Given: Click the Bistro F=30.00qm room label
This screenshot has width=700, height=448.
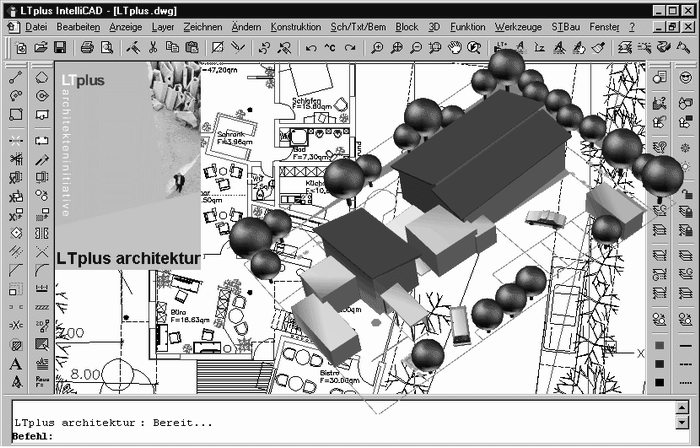Looking at the screenshot, I should [x=339, y=377].
